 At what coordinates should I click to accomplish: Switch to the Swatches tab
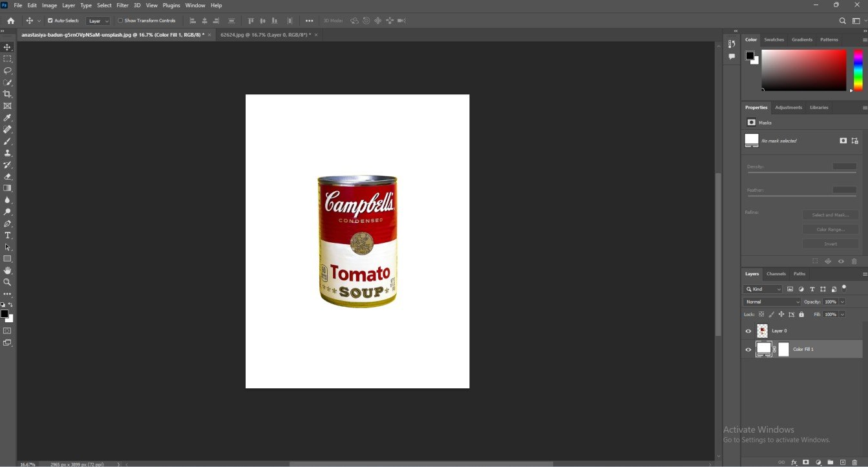(x=774, y=40)
